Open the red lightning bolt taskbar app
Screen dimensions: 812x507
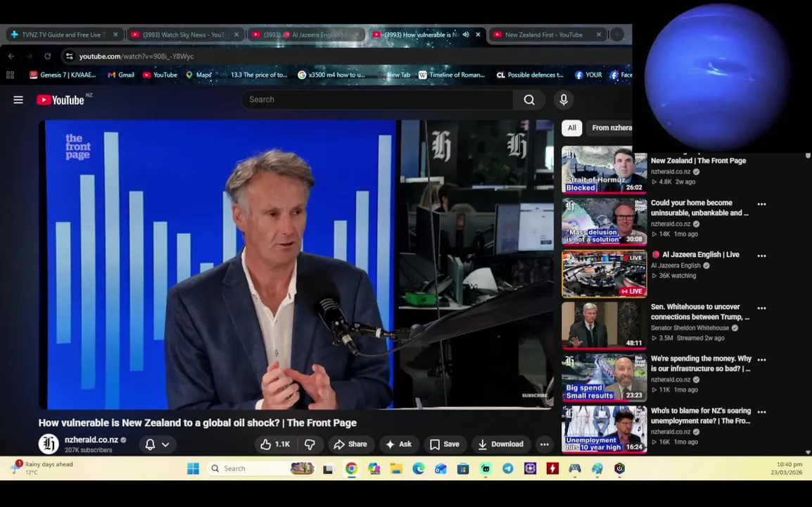pyautogui.click(x=552, y=469)
